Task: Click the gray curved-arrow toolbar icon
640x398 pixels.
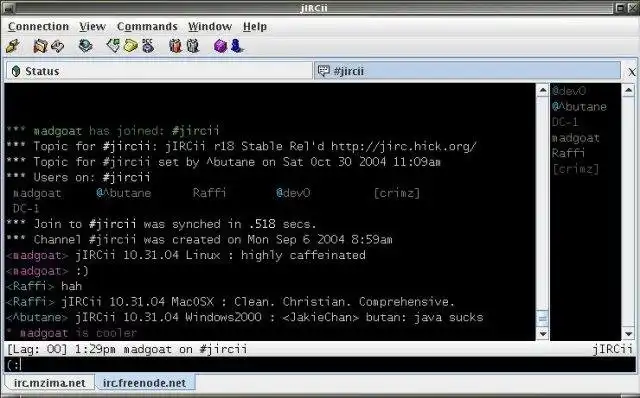Action: pos(58,46)
